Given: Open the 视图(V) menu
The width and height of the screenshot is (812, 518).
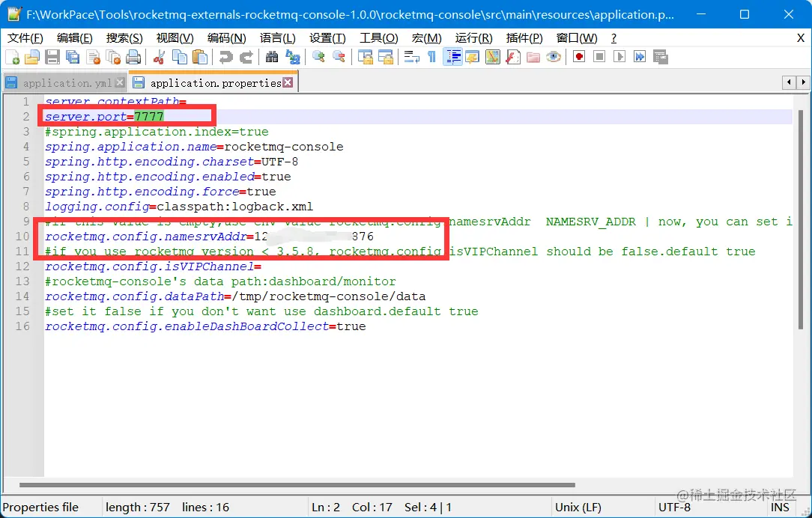Looking at the screenshot, I should pos(175,38).
